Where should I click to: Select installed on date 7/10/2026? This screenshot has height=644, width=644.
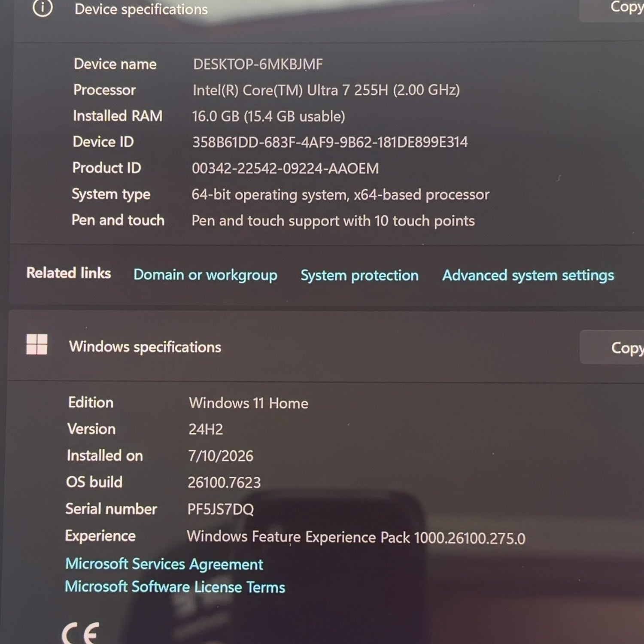click(221, 456)
